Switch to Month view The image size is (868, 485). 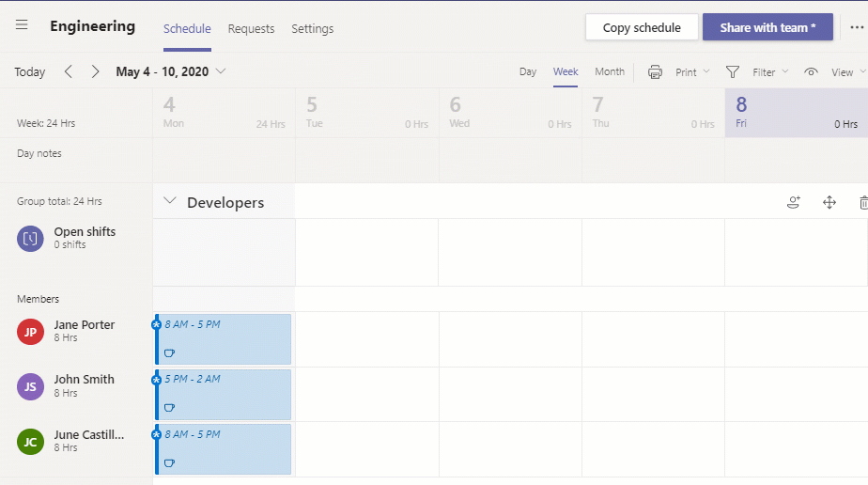610,71
